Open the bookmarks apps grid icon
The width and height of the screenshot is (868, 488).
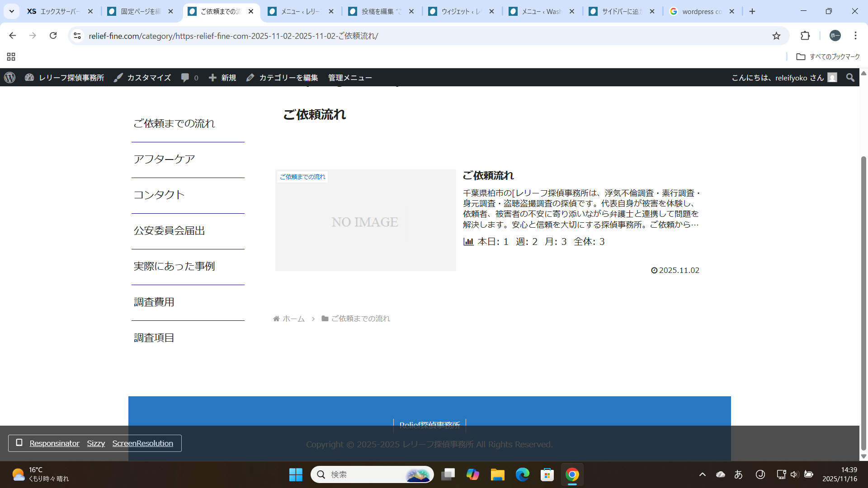[x=11, y=56]
